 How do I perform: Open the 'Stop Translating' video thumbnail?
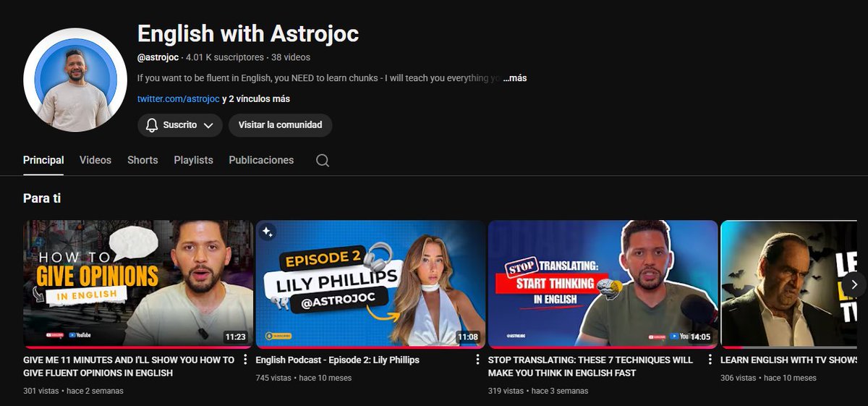point(603,284)
